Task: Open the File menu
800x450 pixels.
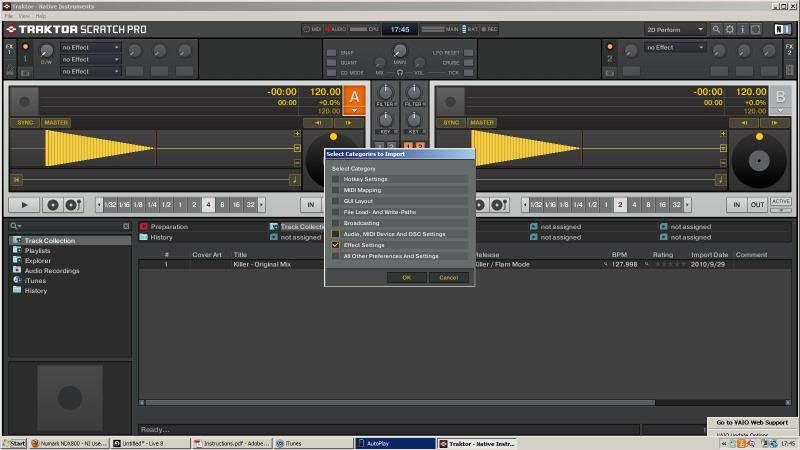Action: click(9, 16)
